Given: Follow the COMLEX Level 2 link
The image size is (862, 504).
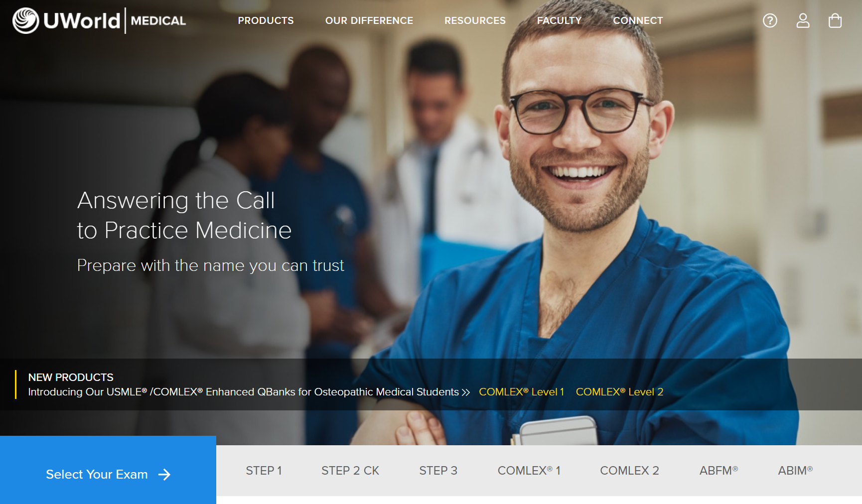Looking at the screenshot, I should 619,392.
